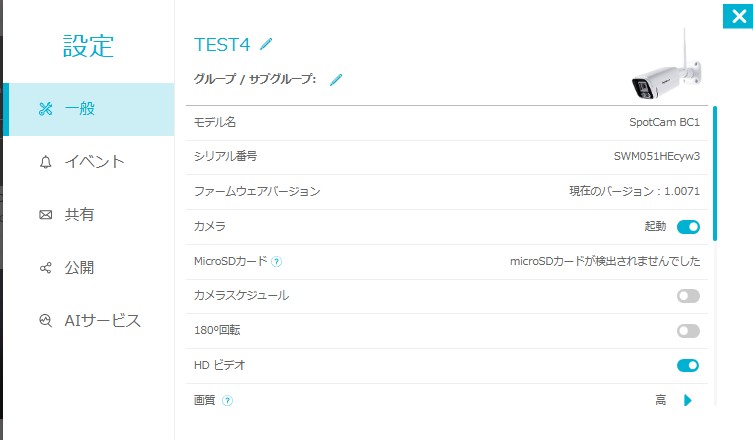Click the pencil icon next to TEST4

point(266,44)
